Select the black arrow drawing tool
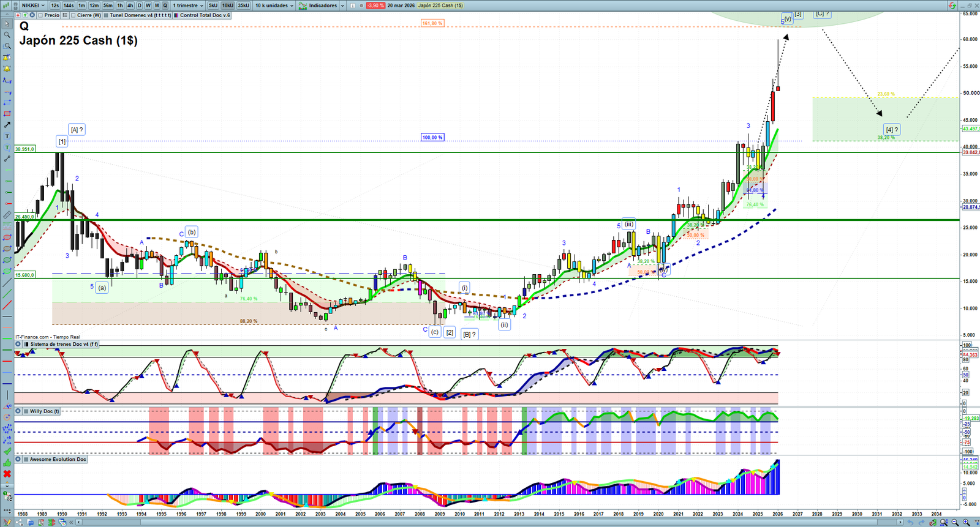The width and height of the screenshot is (980, 527). coord(7,125)
